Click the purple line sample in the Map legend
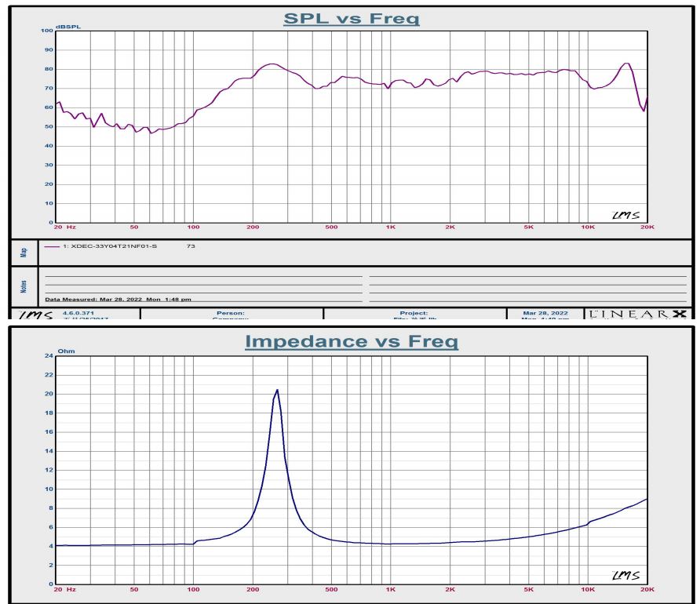Image resolution: width=700 pixels, height=604 pixels. 52,246
